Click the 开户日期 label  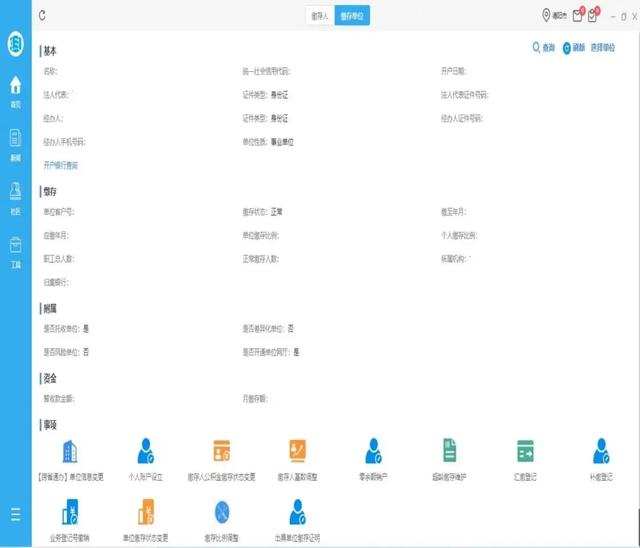click(x=453, y=71)
